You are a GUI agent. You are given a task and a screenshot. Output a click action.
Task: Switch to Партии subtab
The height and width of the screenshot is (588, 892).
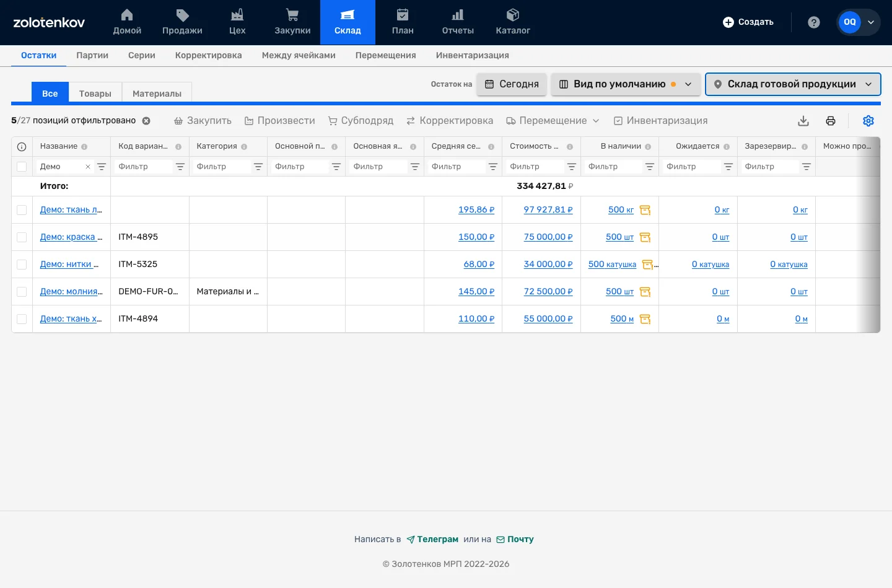click(x=92, y=55)
